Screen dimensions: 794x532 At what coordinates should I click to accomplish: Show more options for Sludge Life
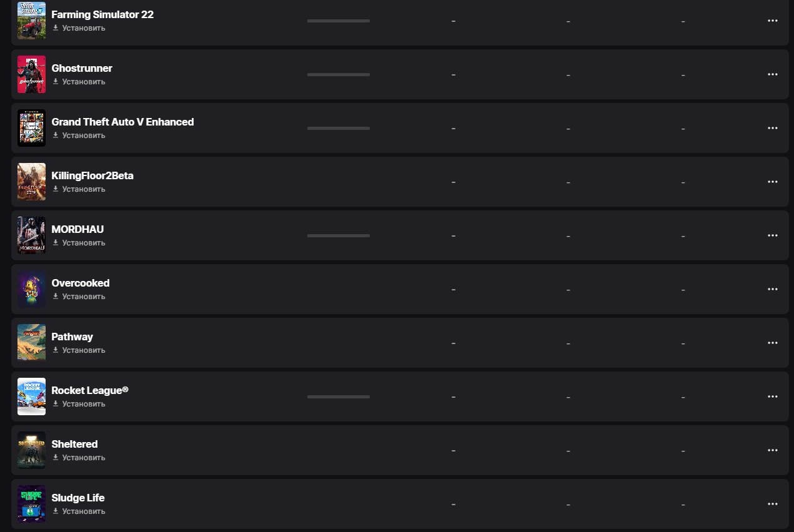pyautogui.click(x=772, y=504)
